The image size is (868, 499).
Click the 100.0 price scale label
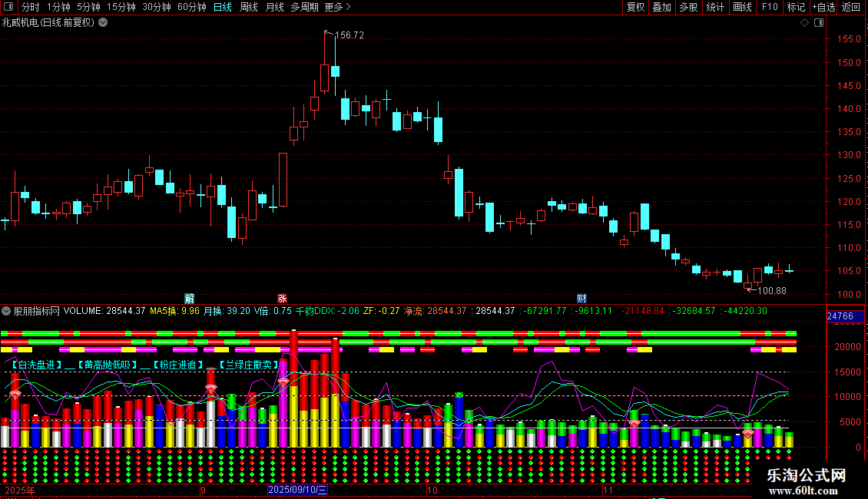coord(849,295)
